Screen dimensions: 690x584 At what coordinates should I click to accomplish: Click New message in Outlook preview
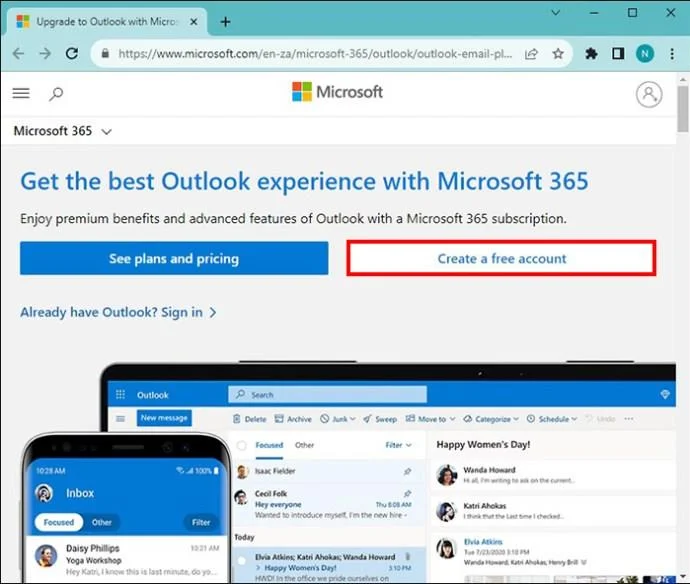(x=164, y=418)
